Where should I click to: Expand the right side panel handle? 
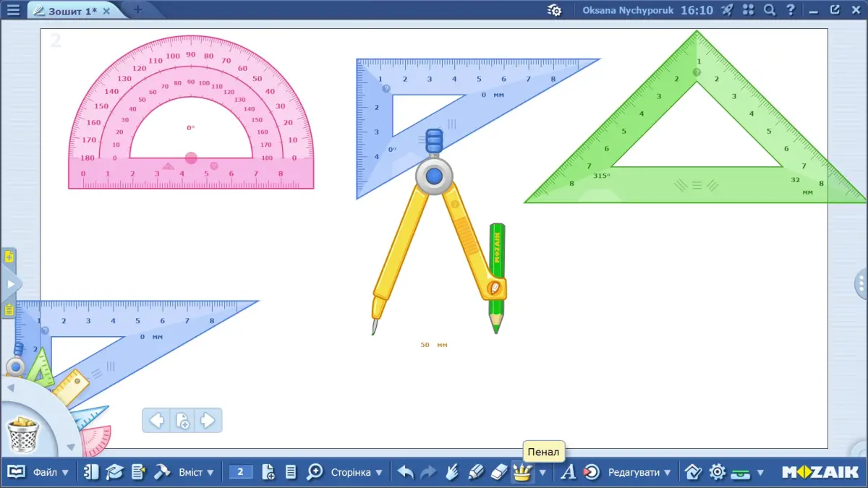[861, 283]
